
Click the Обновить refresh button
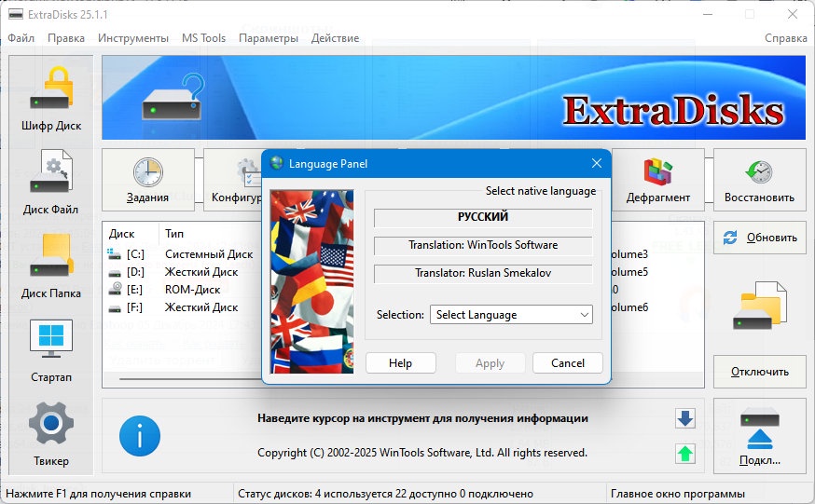point(759,238)
